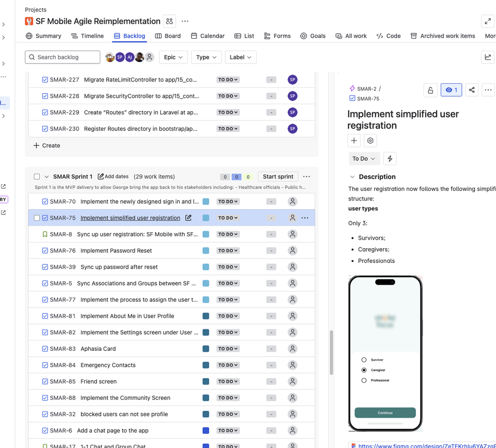The image size is (496, 448).
Task: Select the SMAR Sprint 1 header checkbox
Action: pos(37,176)
